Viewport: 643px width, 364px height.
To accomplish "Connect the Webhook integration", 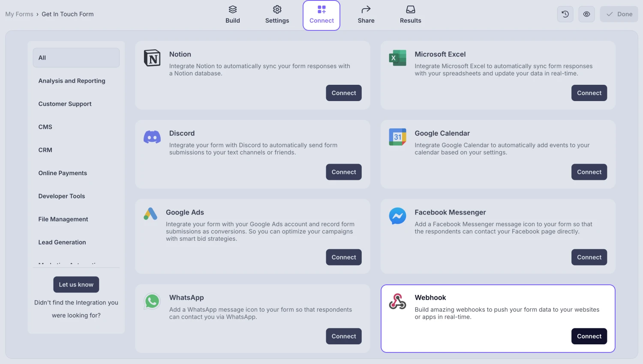I will click(x=589, y=336).
